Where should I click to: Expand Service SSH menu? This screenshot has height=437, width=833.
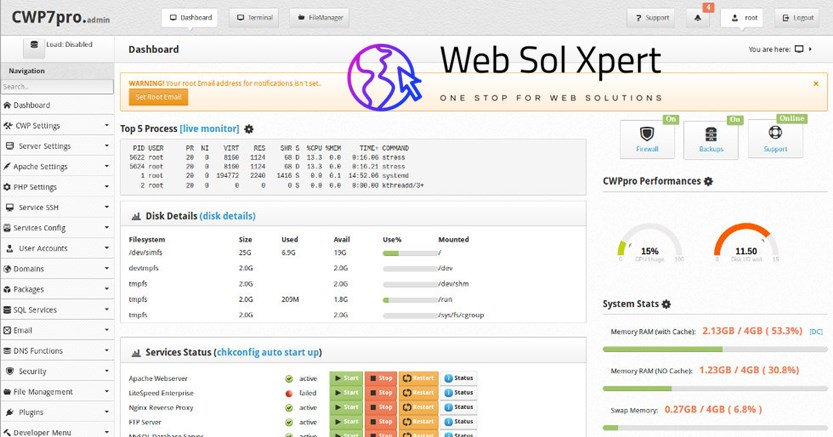[x=57, y=208]
